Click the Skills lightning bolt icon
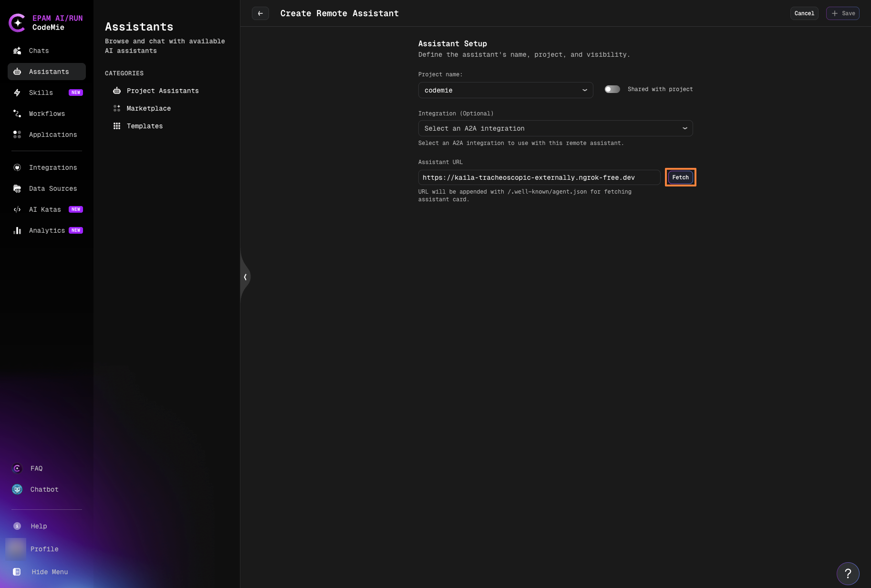The width and height of the screenshot is (871, 588). (17, 93)
